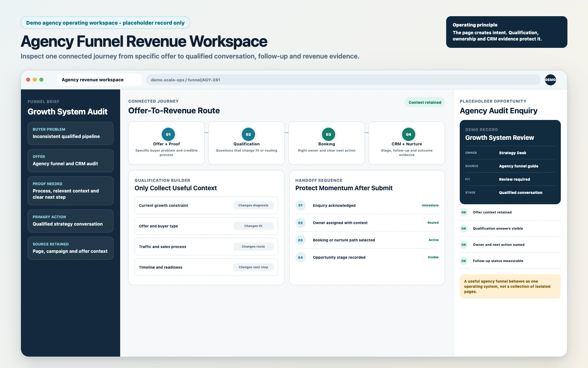Open the Offer card in funnel brief
588x368 pixels.
point(71,160)
